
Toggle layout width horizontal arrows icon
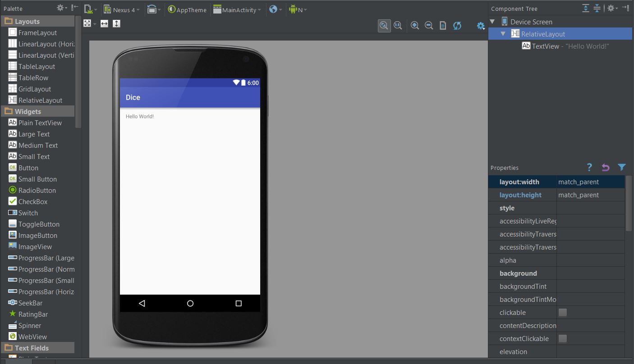104,23
